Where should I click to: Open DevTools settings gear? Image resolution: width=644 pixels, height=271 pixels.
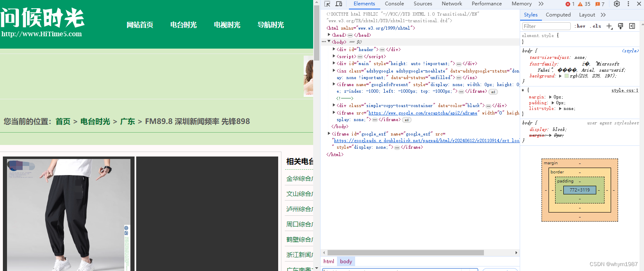click(x=617, y=4)
